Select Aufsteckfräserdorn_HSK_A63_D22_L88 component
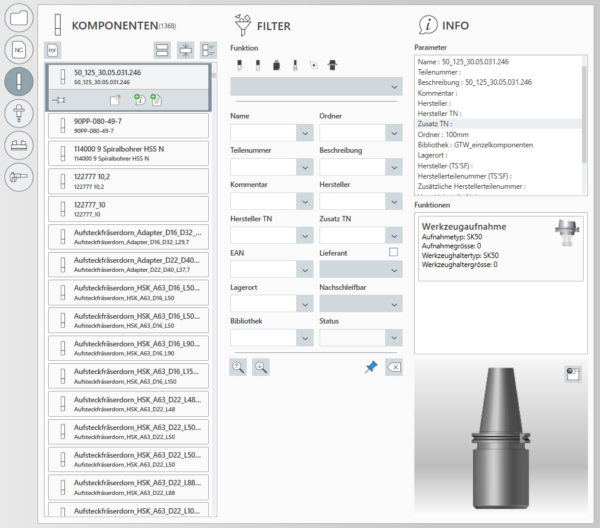The height and width of the screenshot is (528, 600). click(x=129, y=487)
